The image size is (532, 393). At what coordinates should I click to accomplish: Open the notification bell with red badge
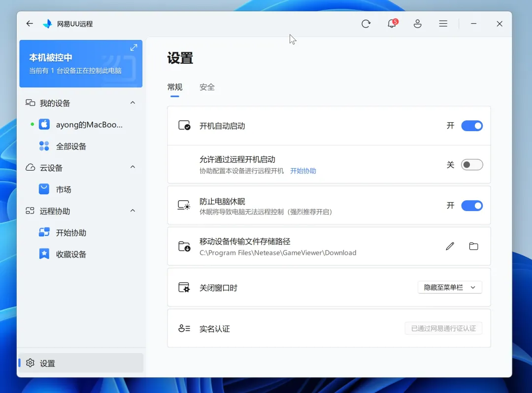click(392, 24)
